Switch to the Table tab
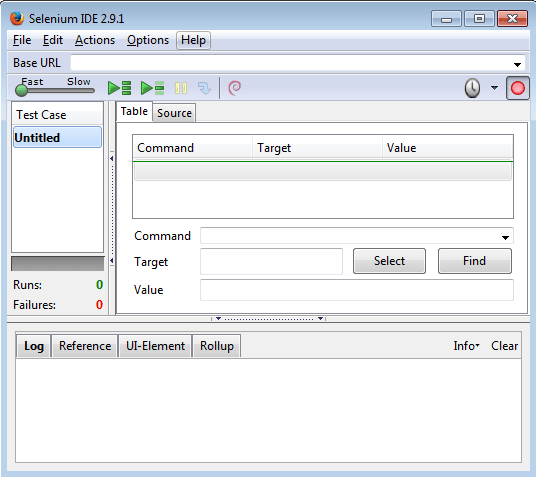This screenshot has width=536, height=477. pyautogui.click(x=134, y=111)
